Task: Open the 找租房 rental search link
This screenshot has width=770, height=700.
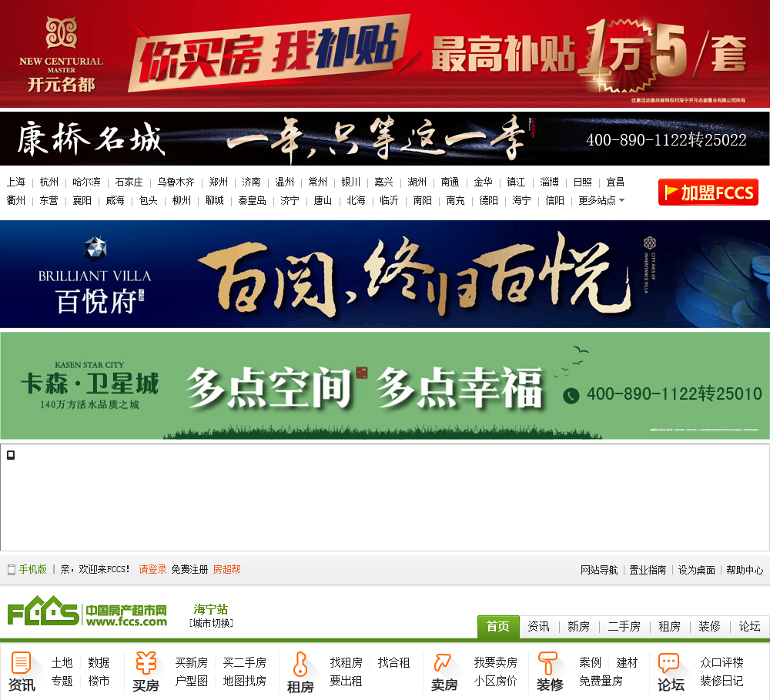Action: coord(346,663)
